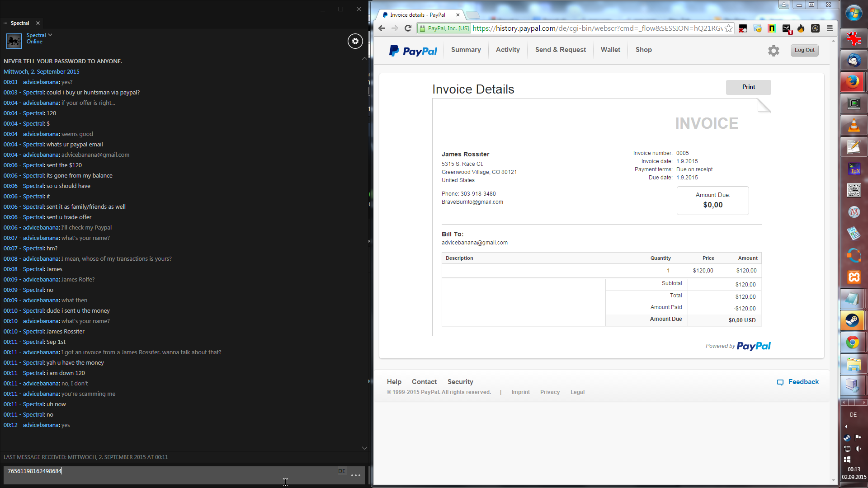
Task: Go to the Wallet menu item
Action: coord(610,50)
